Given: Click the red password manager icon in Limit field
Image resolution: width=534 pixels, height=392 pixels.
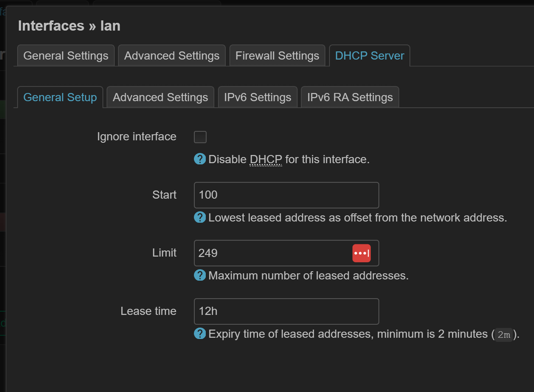Looking at the screenshot, I should click(361, 253).
